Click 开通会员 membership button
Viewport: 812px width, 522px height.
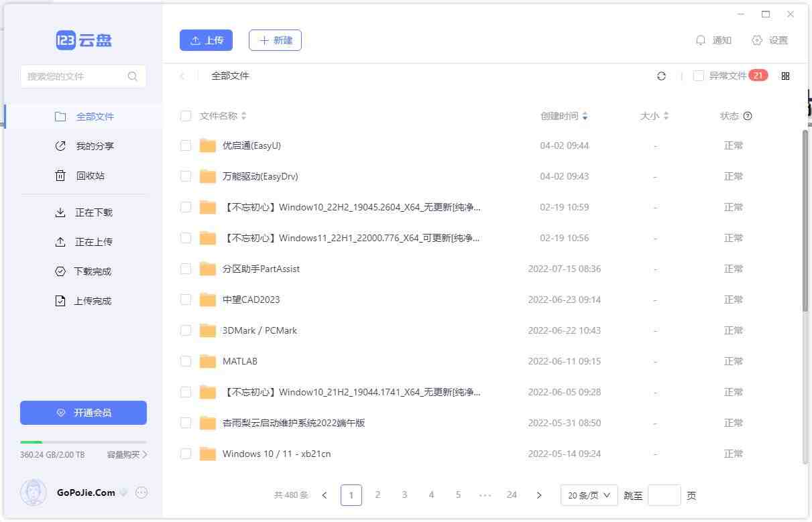point(83,413)
